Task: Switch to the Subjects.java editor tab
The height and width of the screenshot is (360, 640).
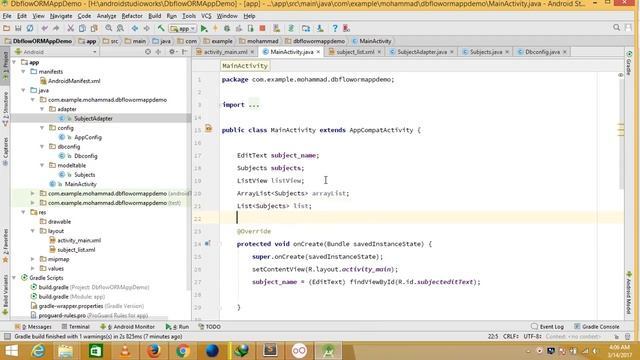Action: point(485,52)
